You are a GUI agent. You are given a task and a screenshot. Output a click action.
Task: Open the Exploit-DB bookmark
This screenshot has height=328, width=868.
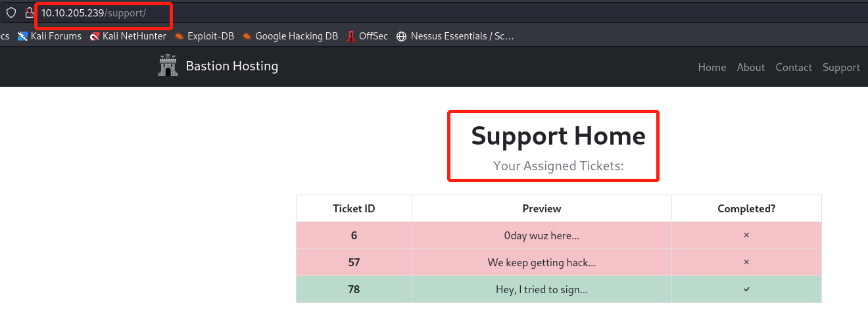pyautogui.click(x=204, y=36)
